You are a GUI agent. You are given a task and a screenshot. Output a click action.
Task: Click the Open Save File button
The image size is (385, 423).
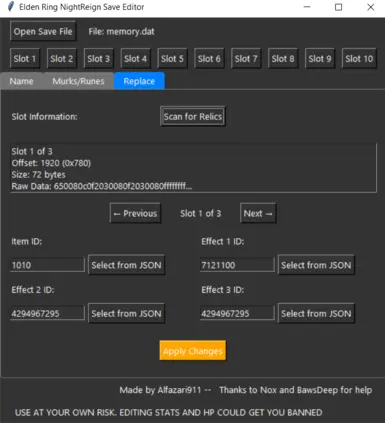[x=43, y=31]
